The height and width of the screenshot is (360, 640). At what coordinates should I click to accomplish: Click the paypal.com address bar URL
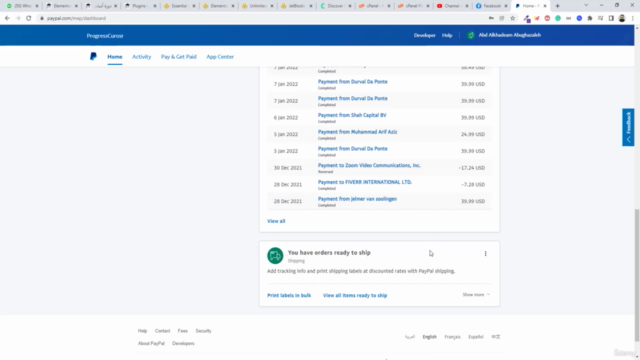pos(76,18)
